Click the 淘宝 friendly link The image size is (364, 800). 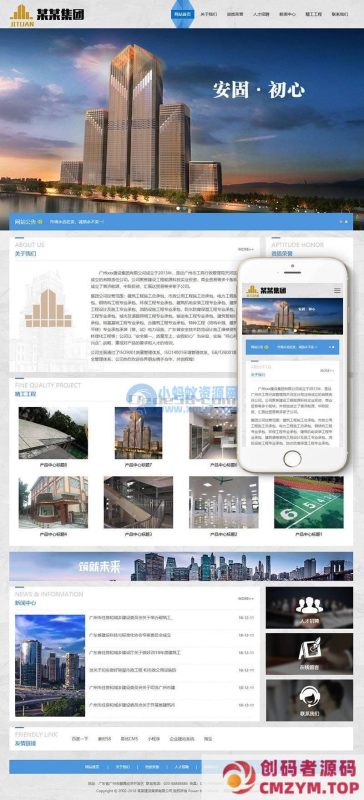tap(207, 738)
